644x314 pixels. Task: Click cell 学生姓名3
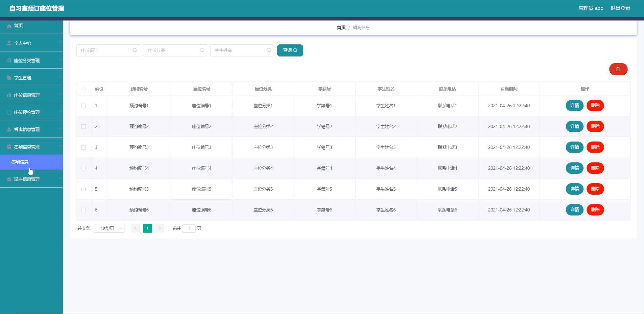coord(386,148)
